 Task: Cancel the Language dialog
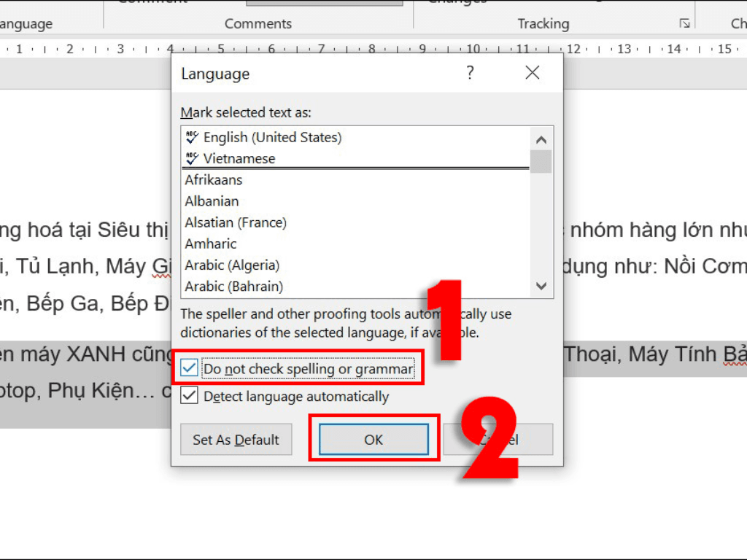point(498,440)
